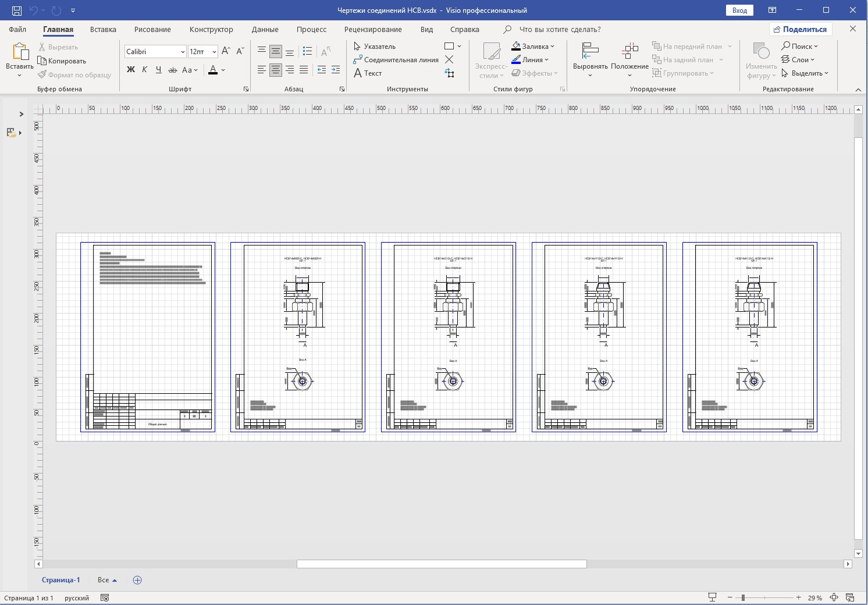This screenshot has width=868, height=605.
Task: Toggle underline formatting (Ч)
Action: [158, 70]
